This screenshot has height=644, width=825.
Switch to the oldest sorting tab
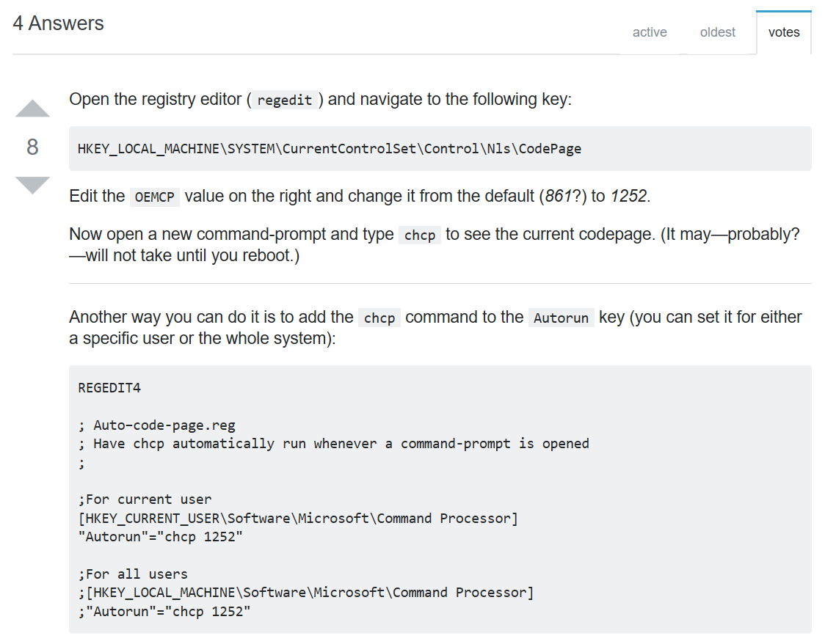click(718, 32)
